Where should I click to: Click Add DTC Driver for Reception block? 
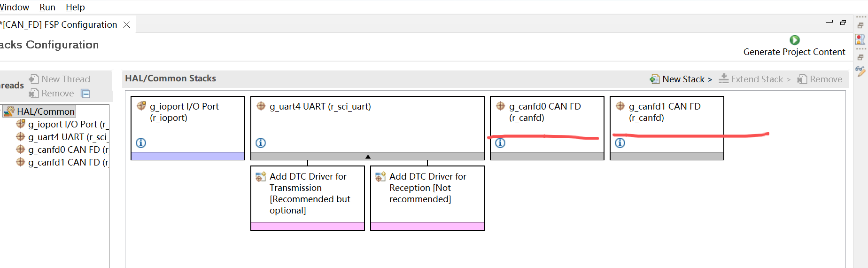pos(427,198)
